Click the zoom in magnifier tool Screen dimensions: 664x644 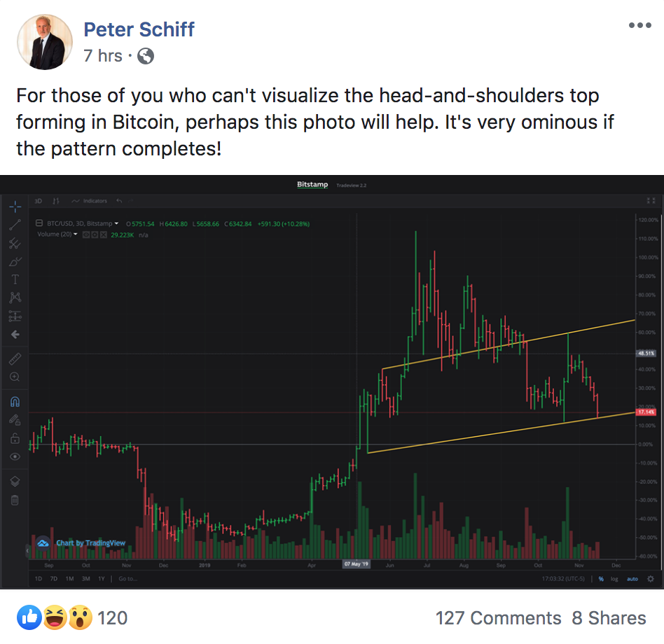point(15,376)
